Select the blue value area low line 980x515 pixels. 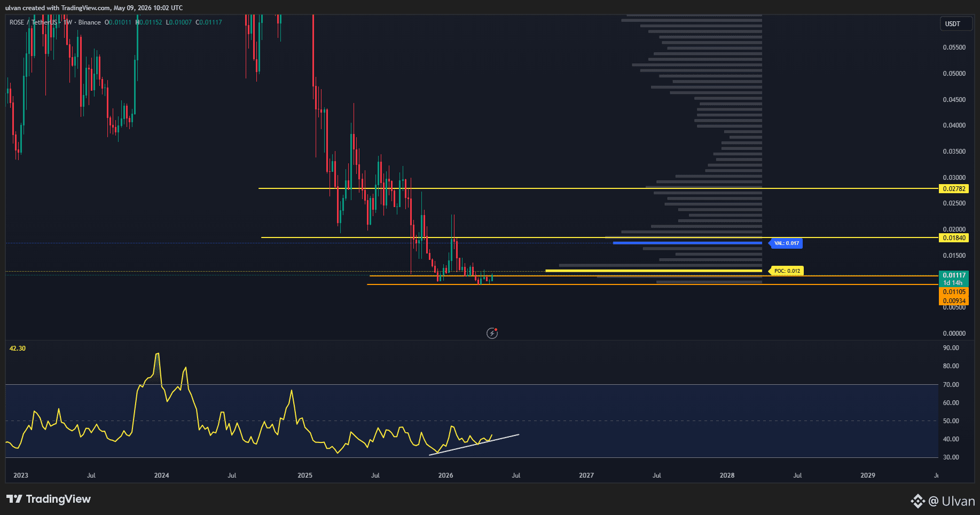(687, 243)
